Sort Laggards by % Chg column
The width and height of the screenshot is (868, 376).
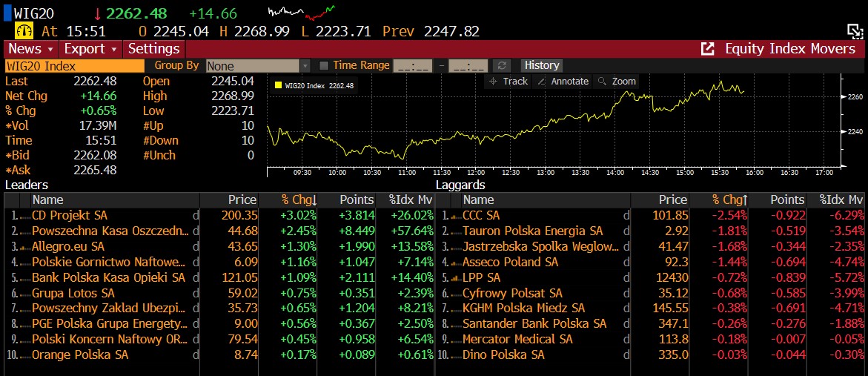pos(729,200)
